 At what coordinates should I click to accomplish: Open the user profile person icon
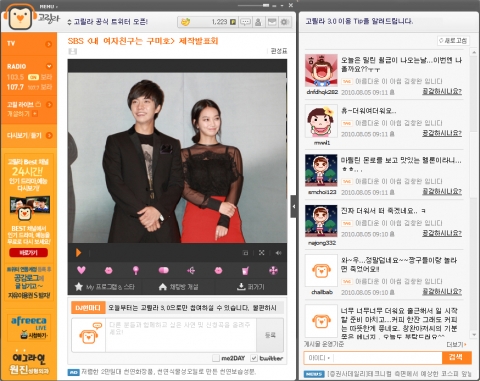tap(258, 22)
